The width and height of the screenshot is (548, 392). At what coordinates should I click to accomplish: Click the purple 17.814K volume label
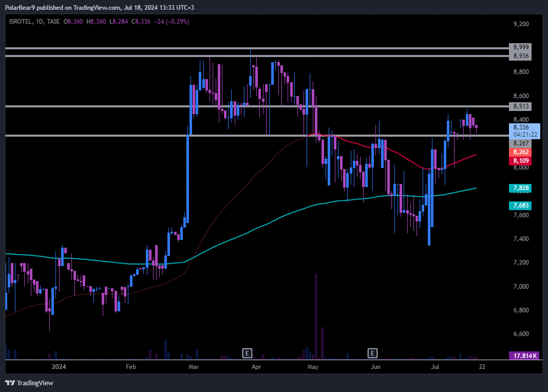click(524, 356)
